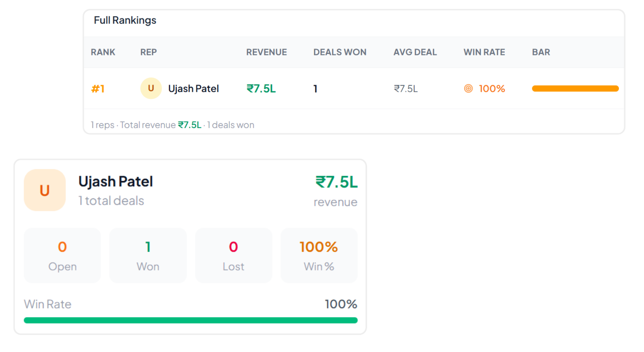
Task: Click the orange bar in rankings row
Action: click(575, 89)
